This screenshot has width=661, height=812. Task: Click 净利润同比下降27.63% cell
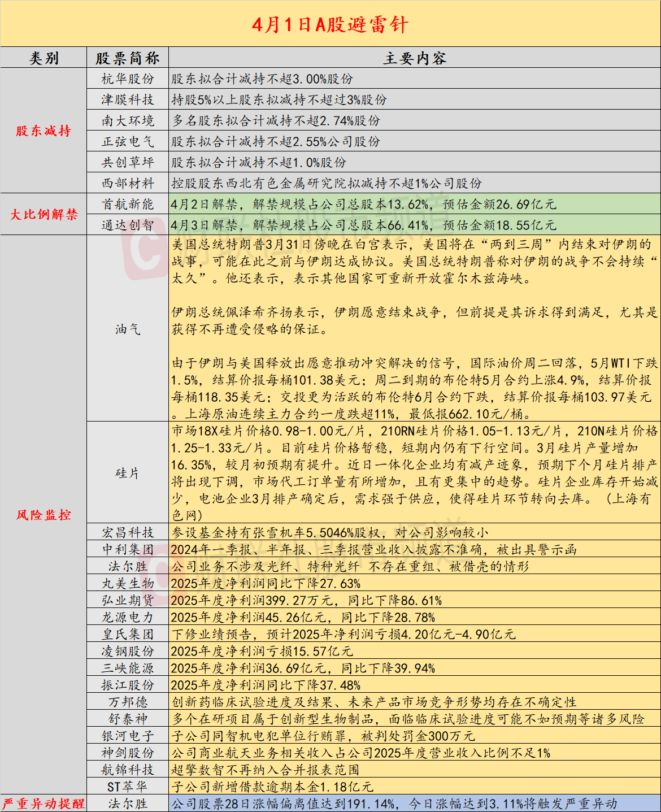415,583
